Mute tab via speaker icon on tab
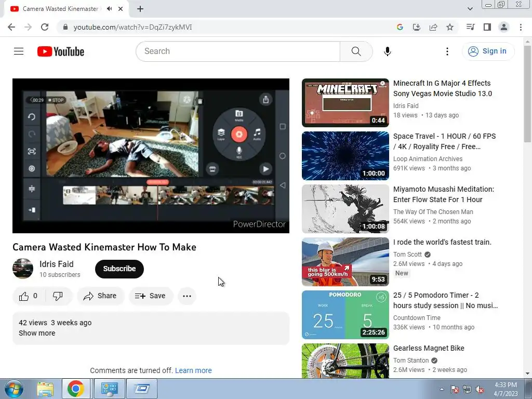The width and height of the screenshot is (532, 399). [109, 9]
